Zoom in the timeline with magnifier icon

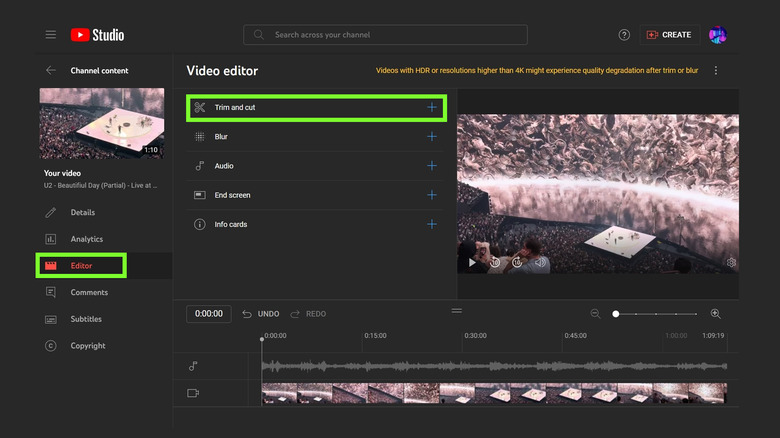715,314
